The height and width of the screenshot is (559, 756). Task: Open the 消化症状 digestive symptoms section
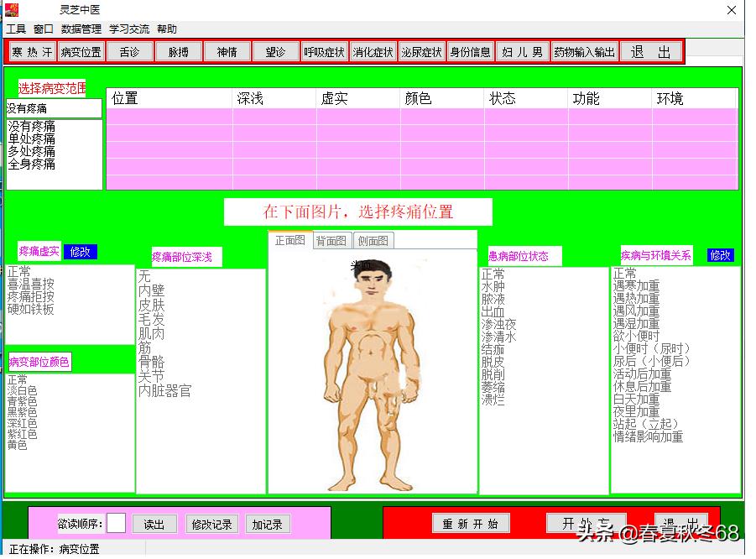373,50
